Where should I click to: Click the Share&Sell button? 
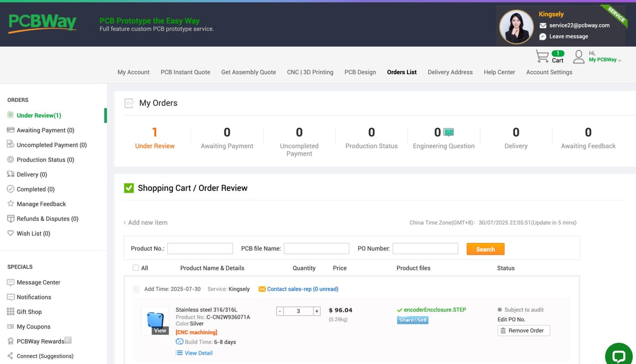[412, 320]
